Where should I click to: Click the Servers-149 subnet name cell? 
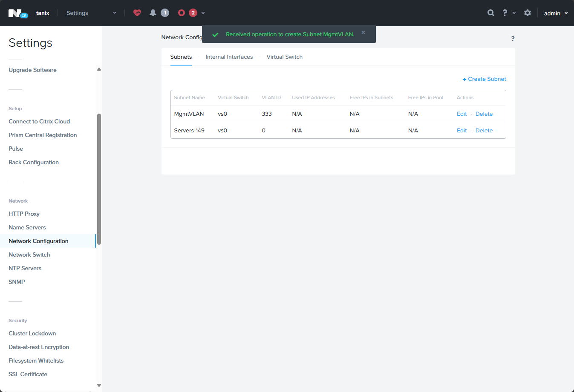tap(189, 130)
